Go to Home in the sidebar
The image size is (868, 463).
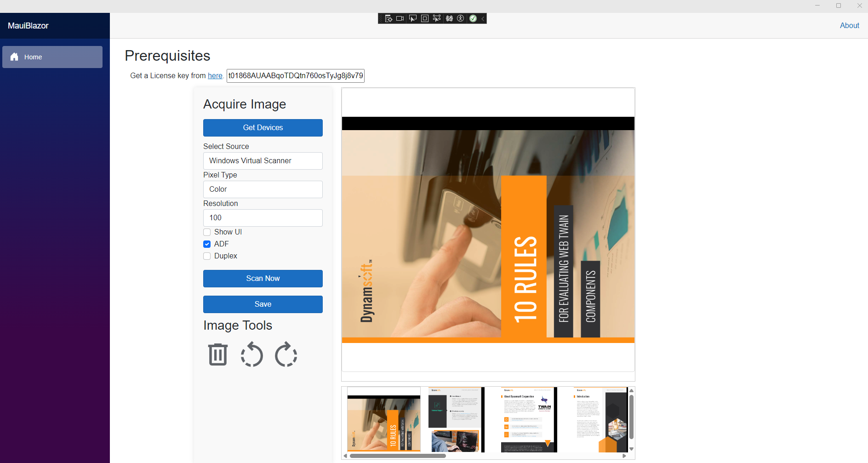[52, 57]
